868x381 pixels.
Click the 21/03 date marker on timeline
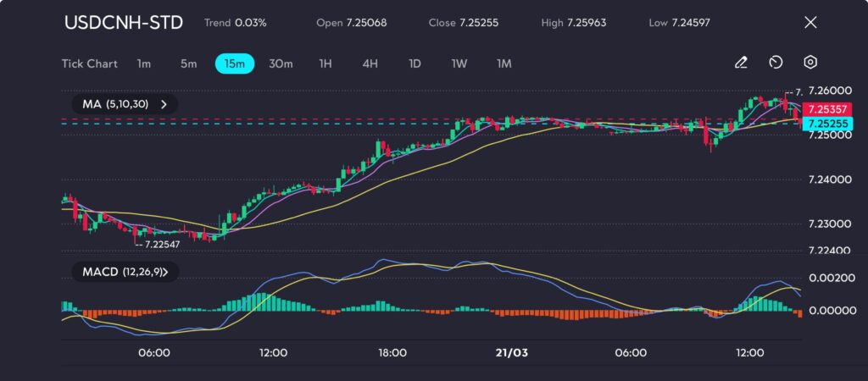point(511,353)
